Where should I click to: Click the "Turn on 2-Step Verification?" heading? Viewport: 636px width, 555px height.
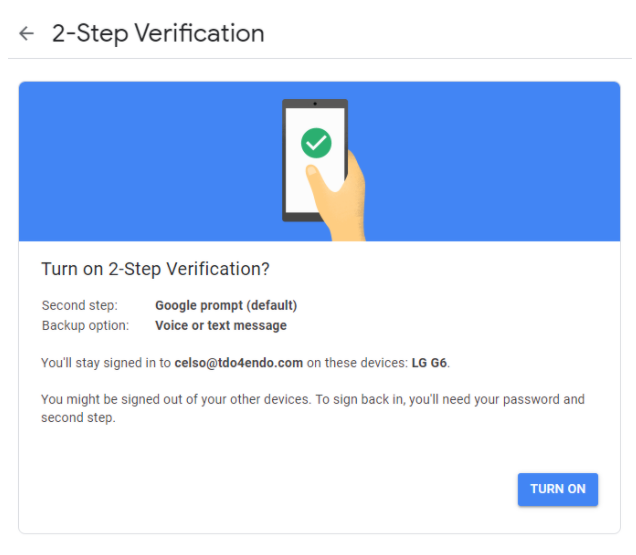(155, 269)
